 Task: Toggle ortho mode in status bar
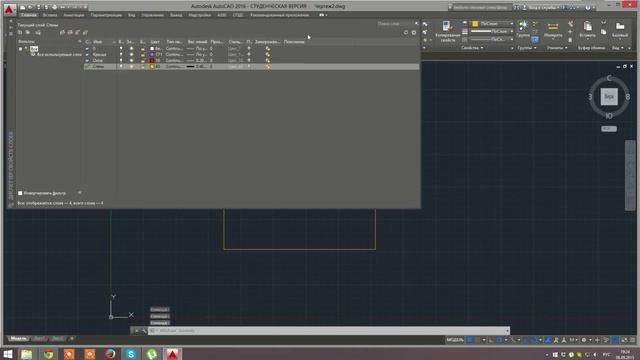point(491,340)
